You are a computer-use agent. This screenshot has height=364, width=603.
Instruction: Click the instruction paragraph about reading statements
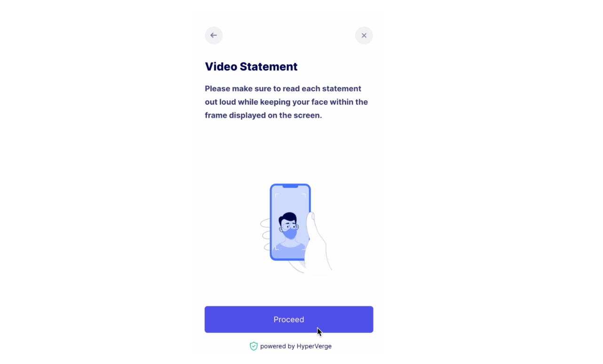click(x=286, y=102)
